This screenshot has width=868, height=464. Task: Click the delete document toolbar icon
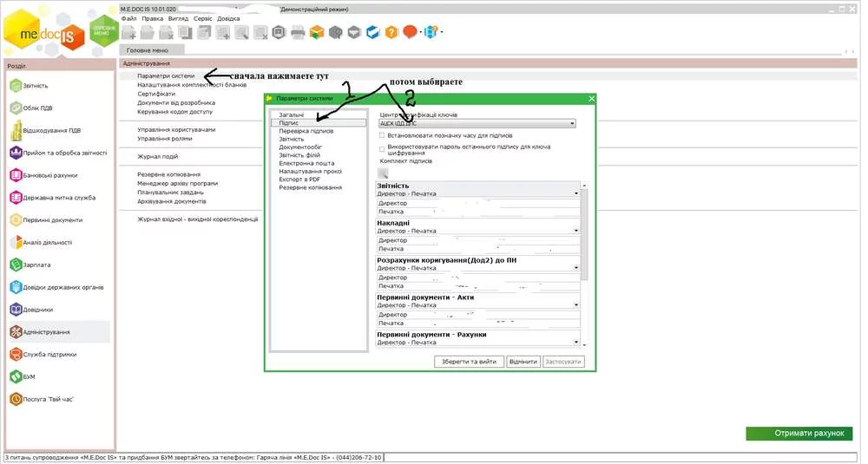(166, 33)
